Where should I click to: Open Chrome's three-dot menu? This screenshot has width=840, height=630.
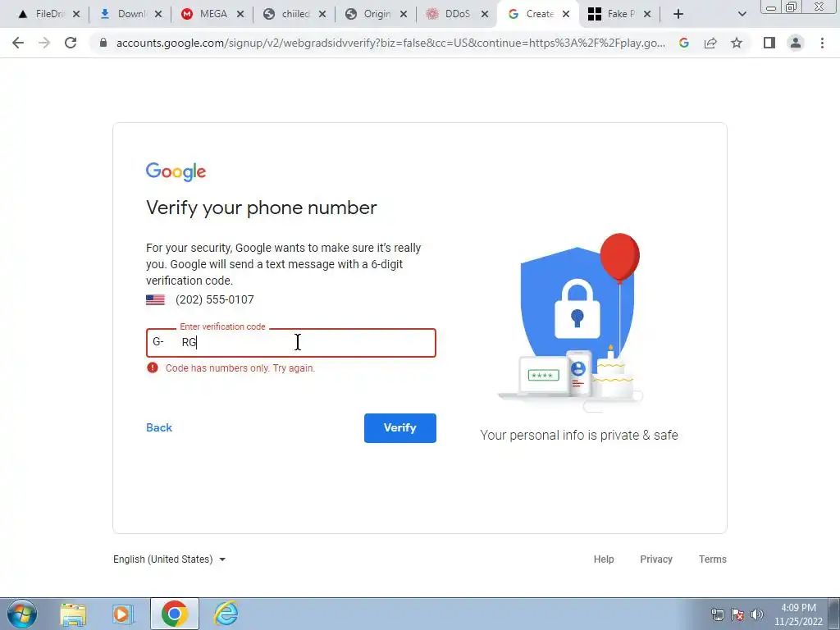[822, 43]
